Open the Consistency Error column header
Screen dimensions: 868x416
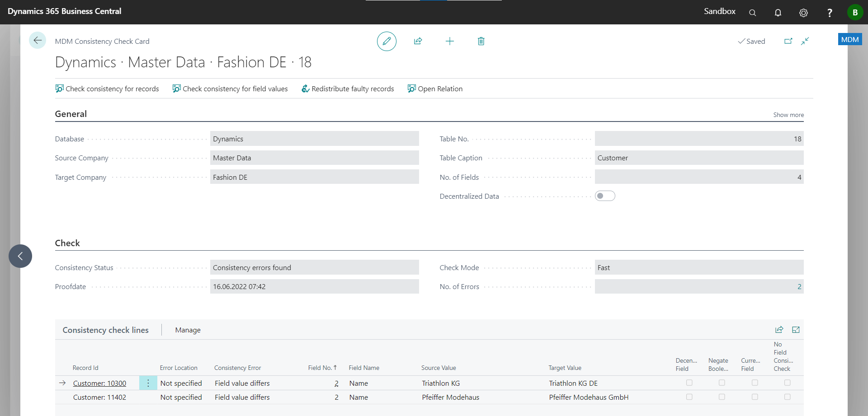point(238,368)
